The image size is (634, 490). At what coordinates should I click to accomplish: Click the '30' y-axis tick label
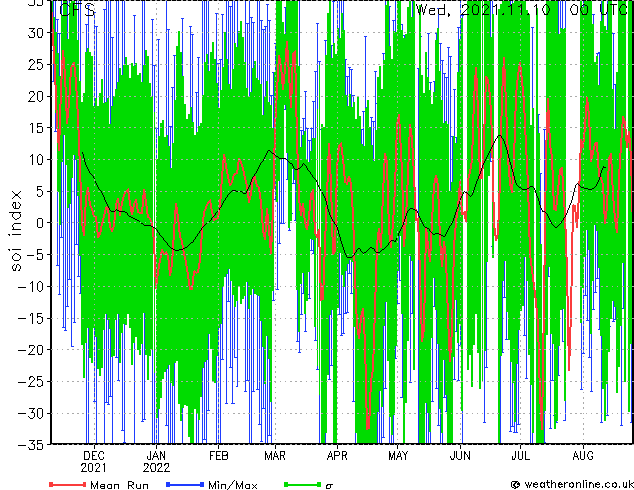pyautogui.click(x=36, y=33)
